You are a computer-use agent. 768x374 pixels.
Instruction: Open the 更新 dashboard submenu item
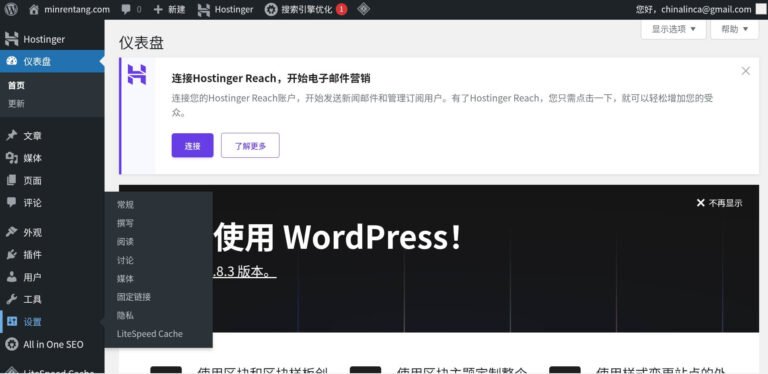(x=16, y=104)
